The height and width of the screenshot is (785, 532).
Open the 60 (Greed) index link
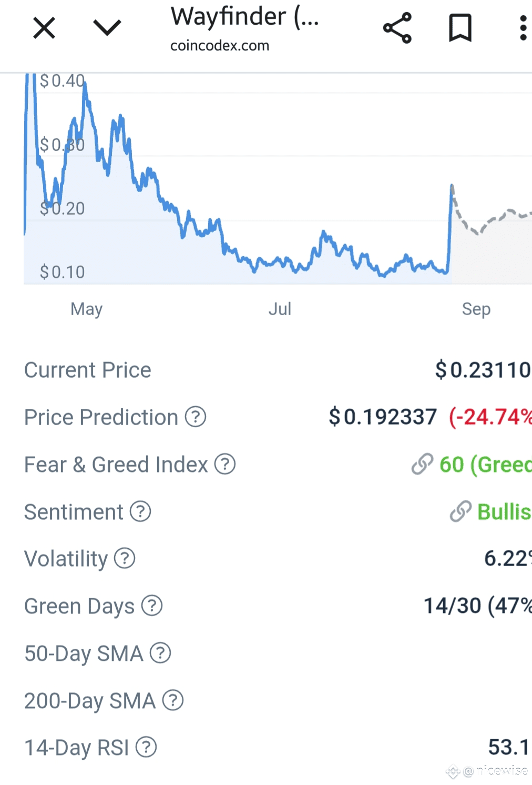[x=472, y=465]
